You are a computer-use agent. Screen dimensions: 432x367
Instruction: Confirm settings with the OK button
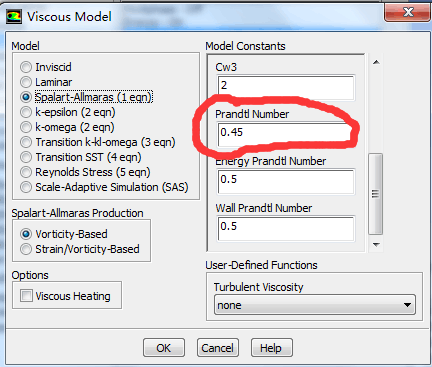(164, 348)
